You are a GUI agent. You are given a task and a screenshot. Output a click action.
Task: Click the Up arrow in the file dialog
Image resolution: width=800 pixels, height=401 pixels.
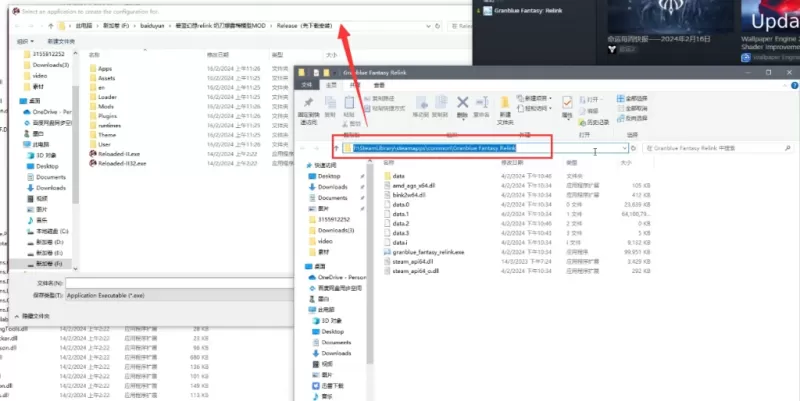pos(51,26)
